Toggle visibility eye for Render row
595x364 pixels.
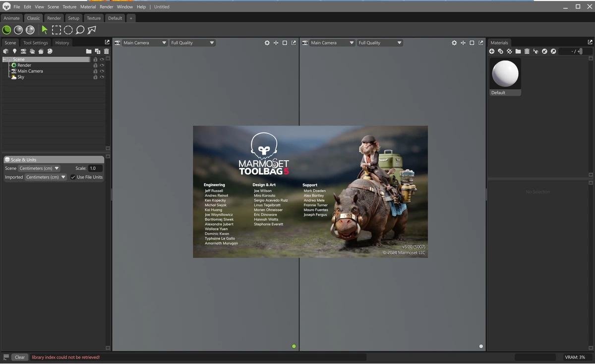(x=102, y=65)
